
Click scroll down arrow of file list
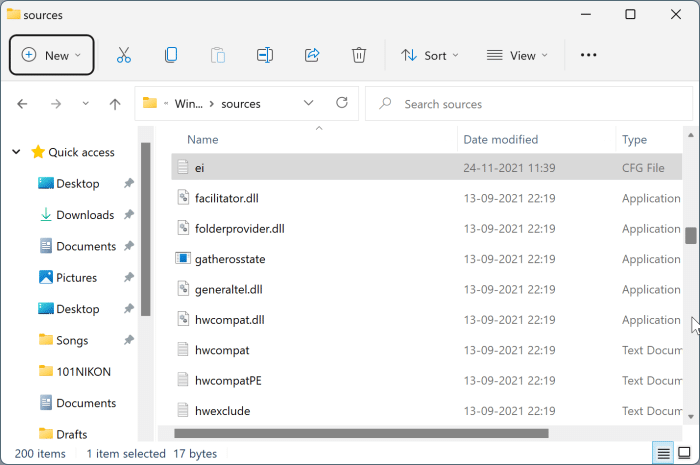pos(691,417)
